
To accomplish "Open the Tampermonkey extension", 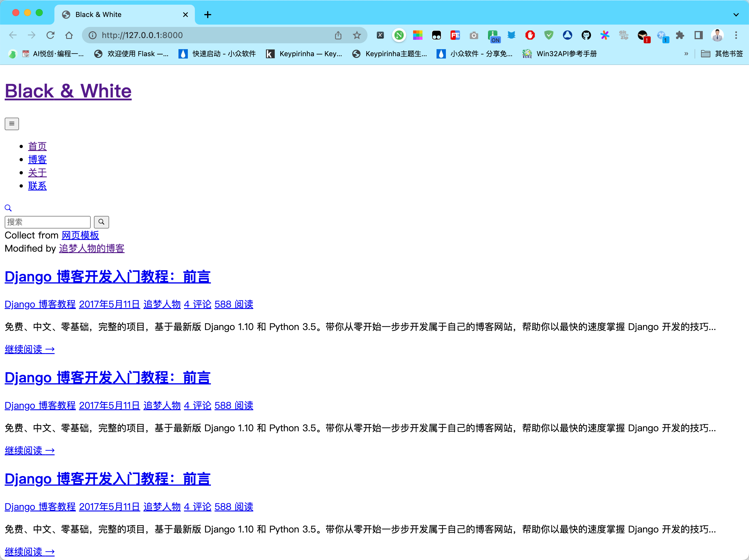I will (437, 35).
